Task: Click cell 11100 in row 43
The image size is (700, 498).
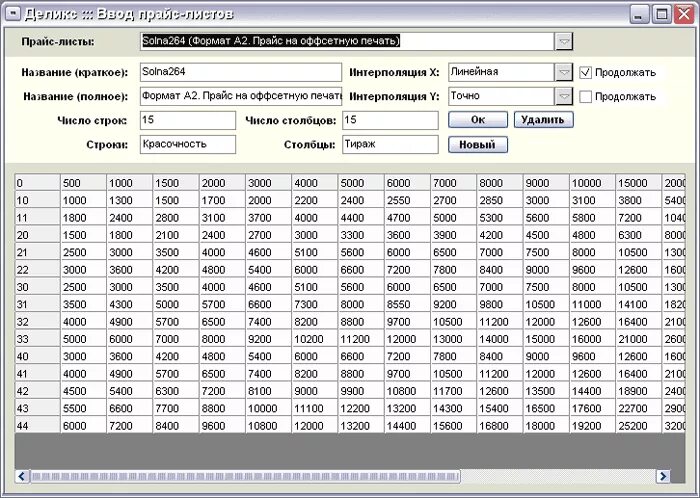Action: 315,408
